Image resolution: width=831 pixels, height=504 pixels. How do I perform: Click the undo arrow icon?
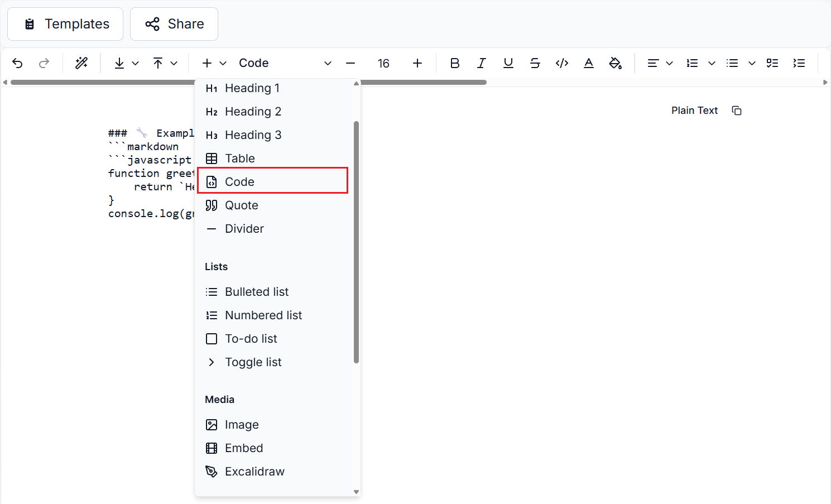point(17,63)
